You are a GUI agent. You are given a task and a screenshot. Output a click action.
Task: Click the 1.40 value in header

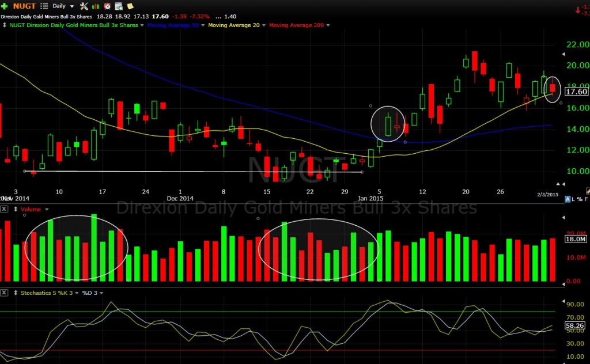coord(230,17)
